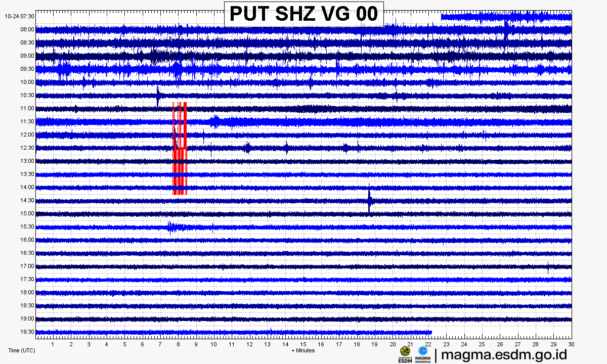
Task: Click the 19:30 time label
Action: click(27, 332)
